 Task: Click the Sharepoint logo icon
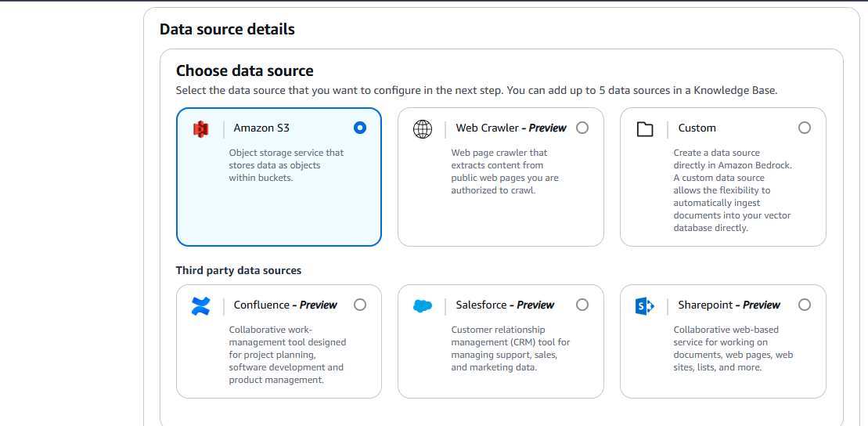point(645,305)
